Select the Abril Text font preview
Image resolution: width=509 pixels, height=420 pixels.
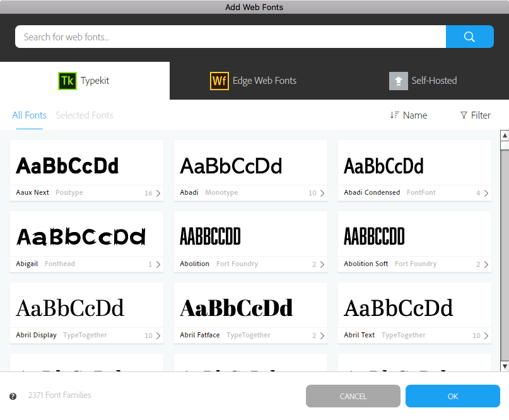click(398, 308)
